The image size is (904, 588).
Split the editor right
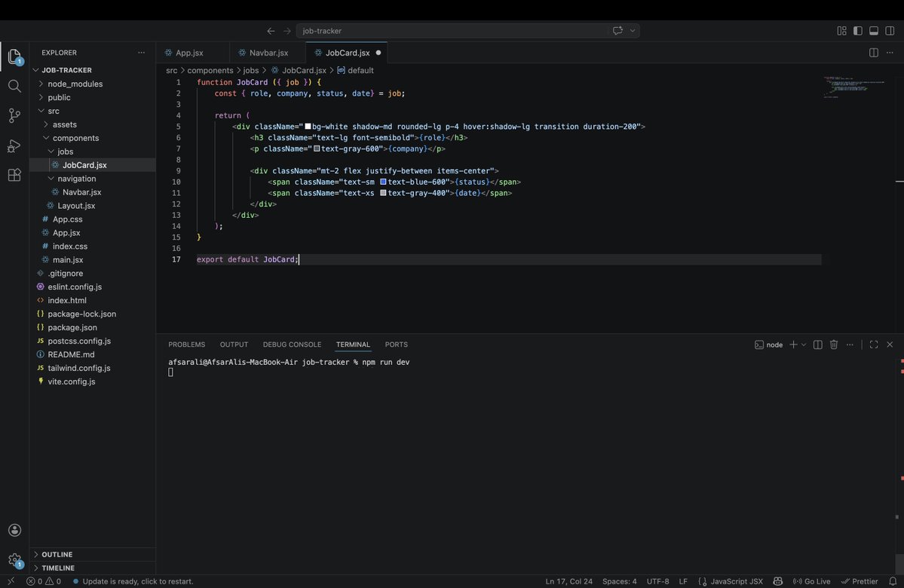[873, 53]
